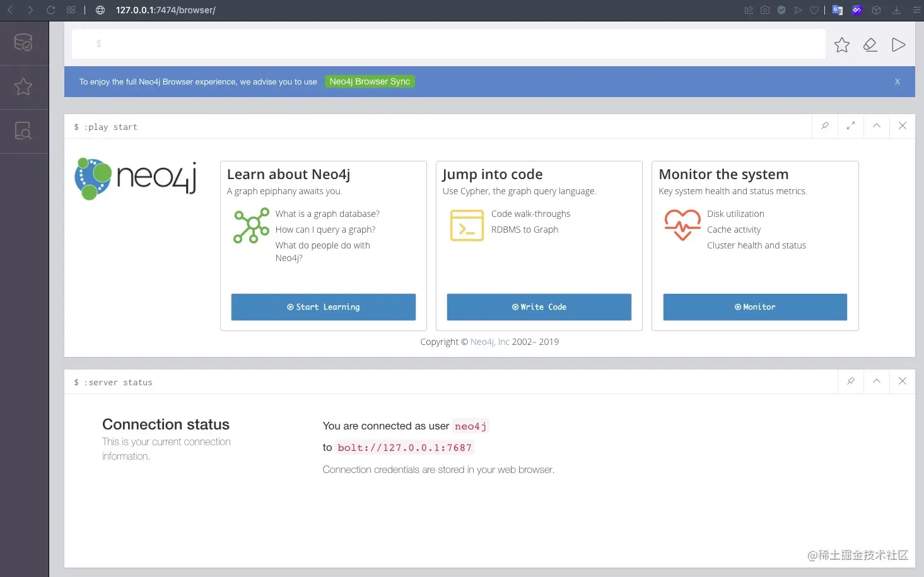
Task: Click 'Disk utilization' text
Action: [735, 214]
